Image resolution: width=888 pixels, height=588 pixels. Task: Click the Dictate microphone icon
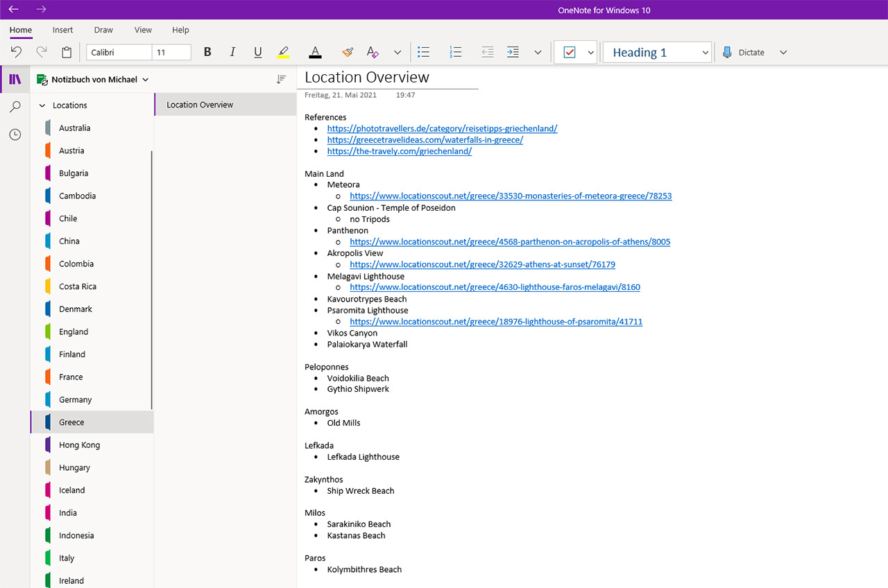(x=727, y=52)
